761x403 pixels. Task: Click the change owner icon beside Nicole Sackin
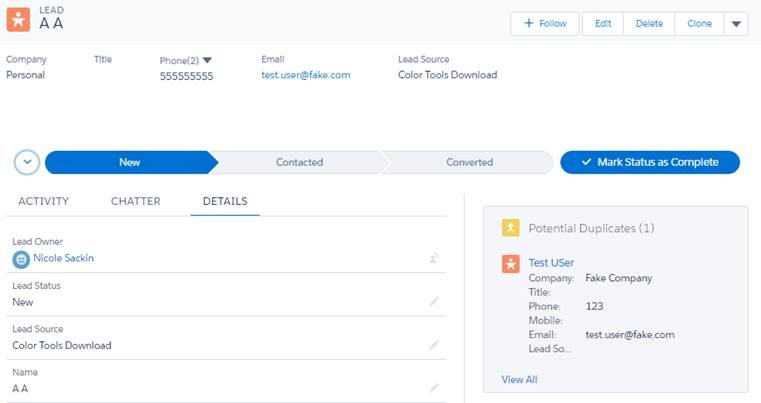click(x=434, y=259)
